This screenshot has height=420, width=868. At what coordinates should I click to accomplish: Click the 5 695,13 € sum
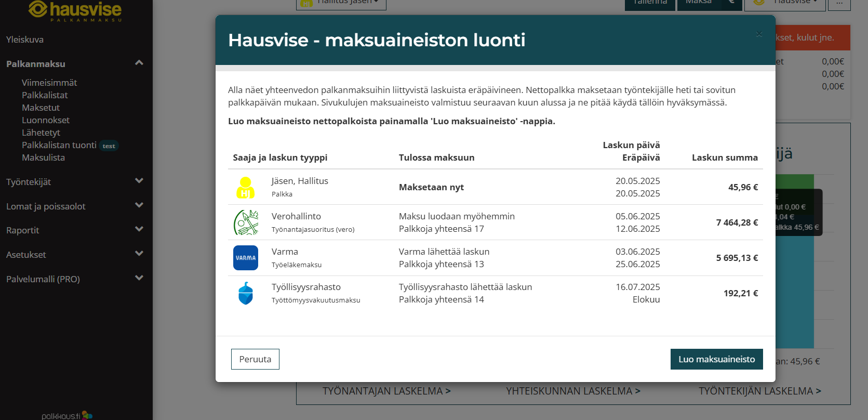pyautogui.click(x=737, y=258)
